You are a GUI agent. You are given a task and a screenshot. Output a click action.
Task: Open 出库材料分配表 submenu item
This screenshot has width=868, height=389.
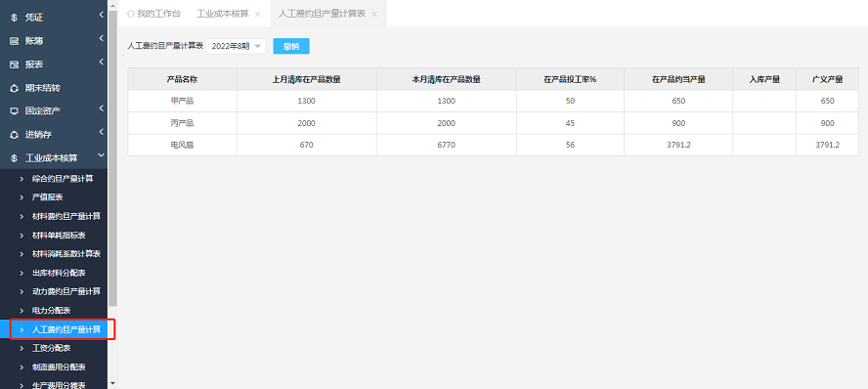[59, 274]
